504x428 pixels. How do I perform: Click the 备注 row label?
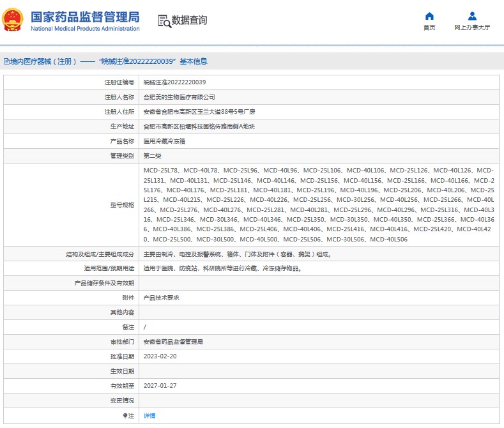click(128, 327)
